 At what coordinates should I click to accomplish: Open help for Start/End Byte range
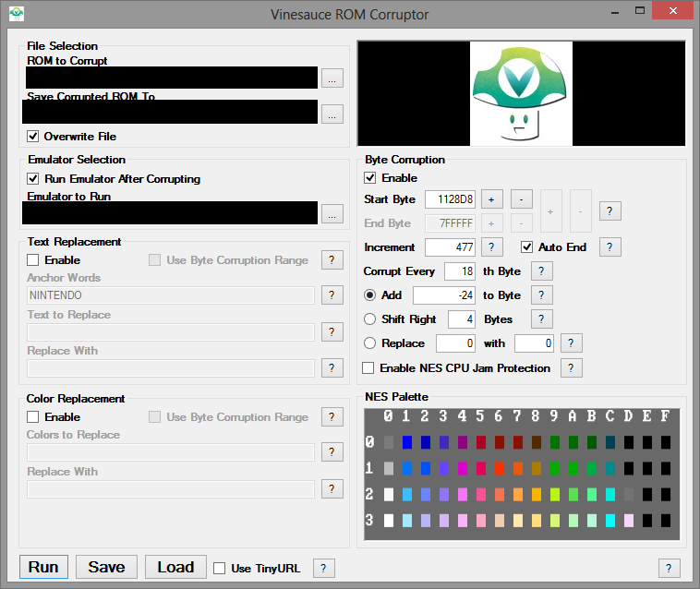[609, 211]
